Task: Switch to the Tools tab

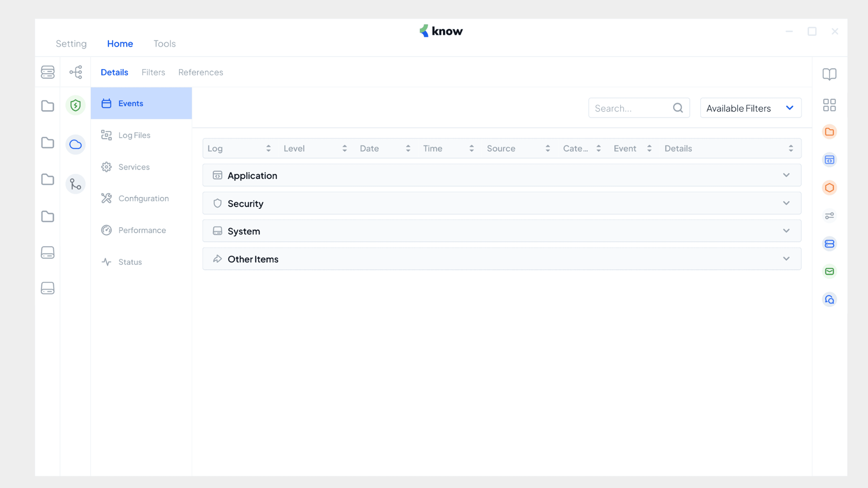Action: coord(164,44)
